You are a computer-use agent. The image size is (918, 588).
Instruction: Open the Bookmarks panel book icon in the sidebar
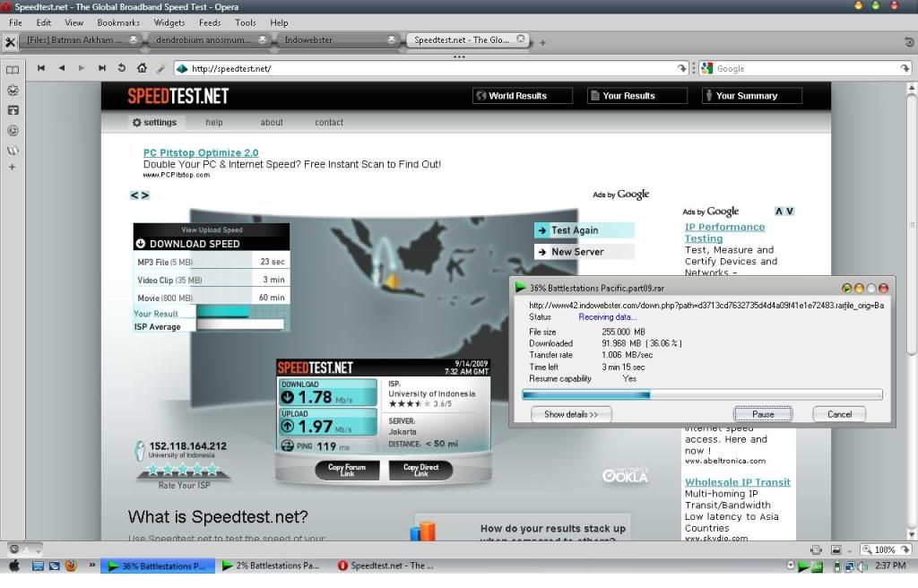tap(13, 70)
